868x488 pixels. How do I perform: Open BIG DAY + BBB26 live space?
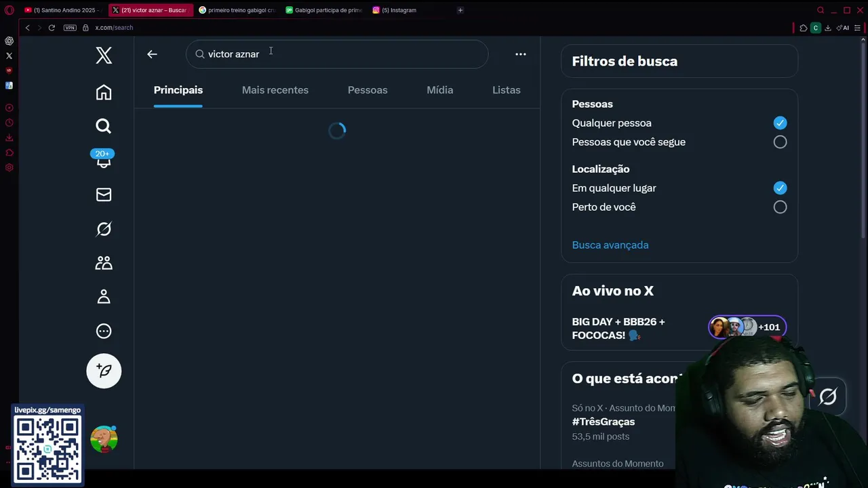tap(618, 328)
